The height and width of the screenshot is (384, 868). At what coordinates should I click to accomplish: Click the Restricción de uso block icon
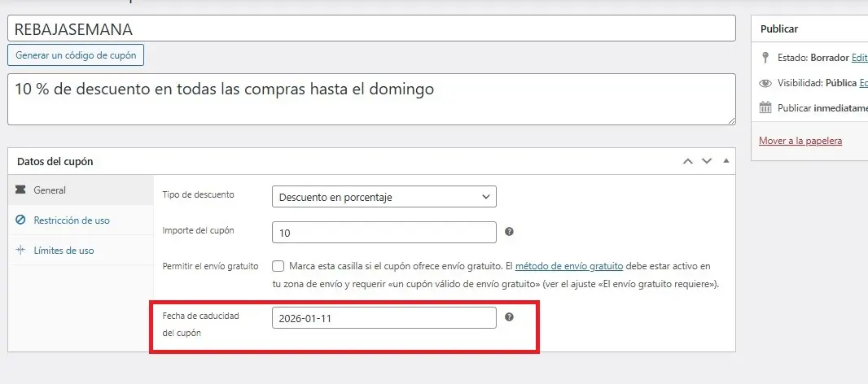tap(20, 220)
